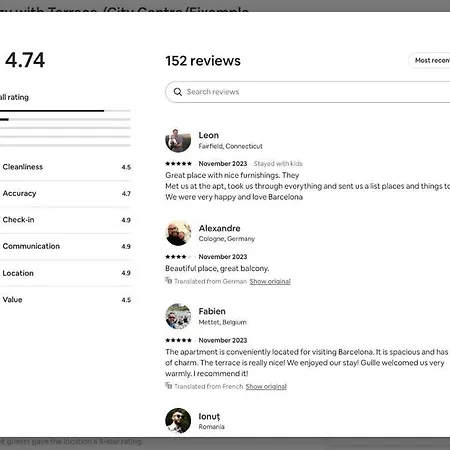
Task: Open Alexandre's profile photo
Action: tap(178, 233)
